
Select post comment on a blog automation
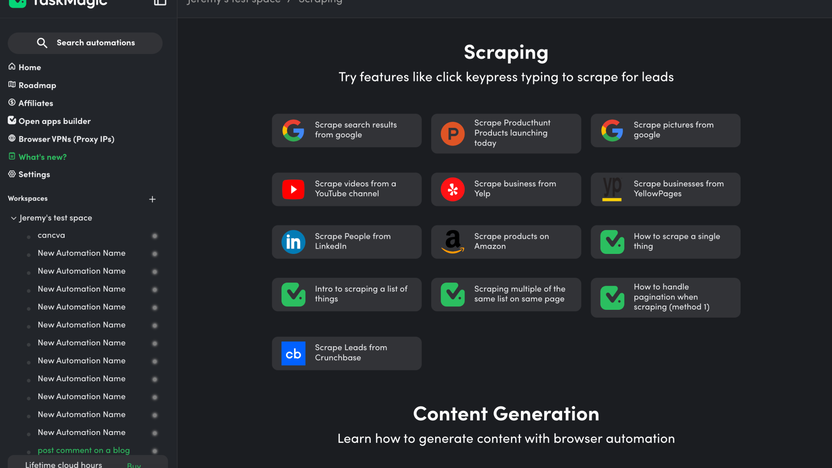point(83,450)
